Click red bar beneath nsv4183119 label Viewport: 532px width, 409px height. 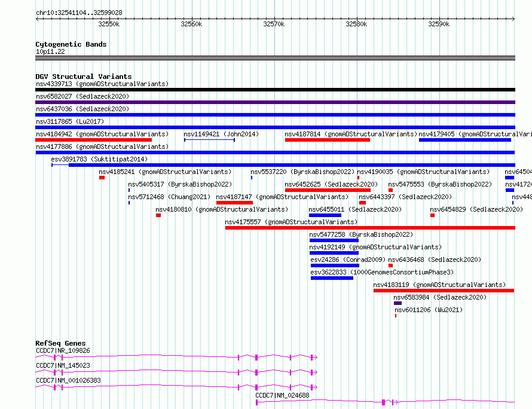[x=444, y=291]
